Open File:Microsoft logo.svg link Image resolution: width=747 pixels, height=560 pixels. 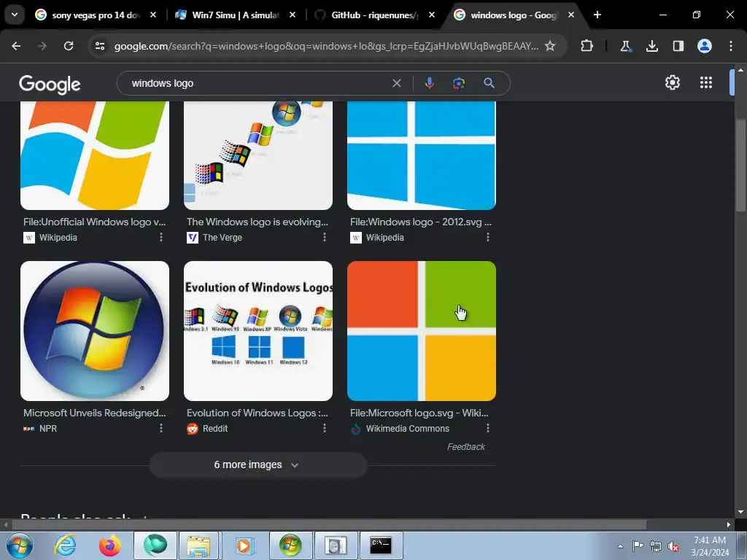(x=419, y=413)
